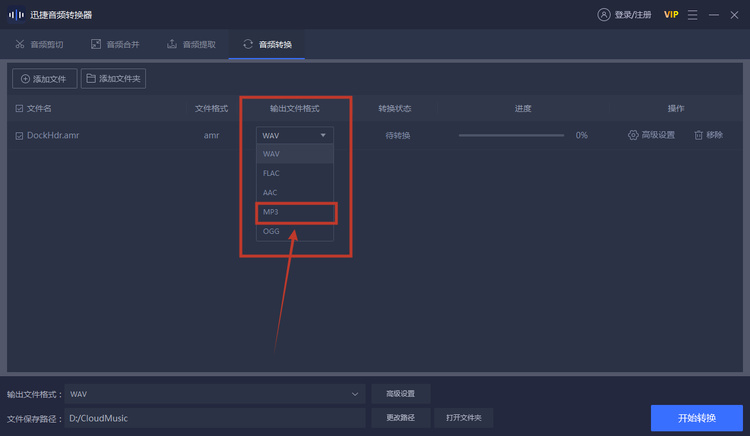Toggle the 文件名 select-all checkbox
750x436 pixels.
[x=19, y=109]
